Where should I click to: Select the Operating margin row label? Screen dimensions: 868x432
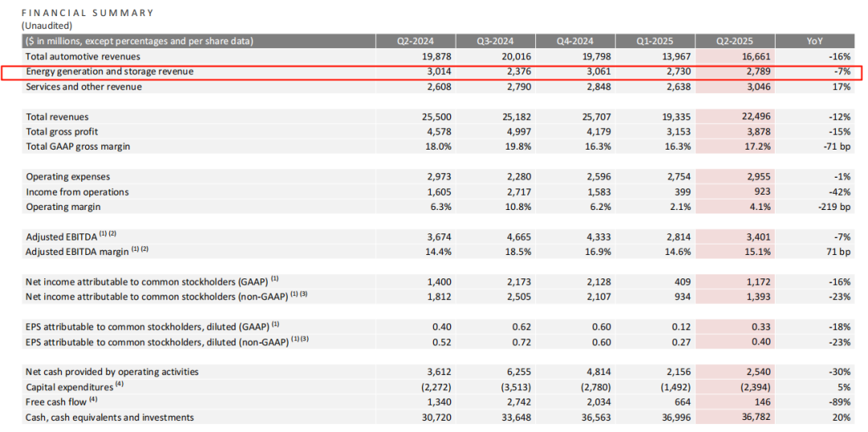coord(63,207)
